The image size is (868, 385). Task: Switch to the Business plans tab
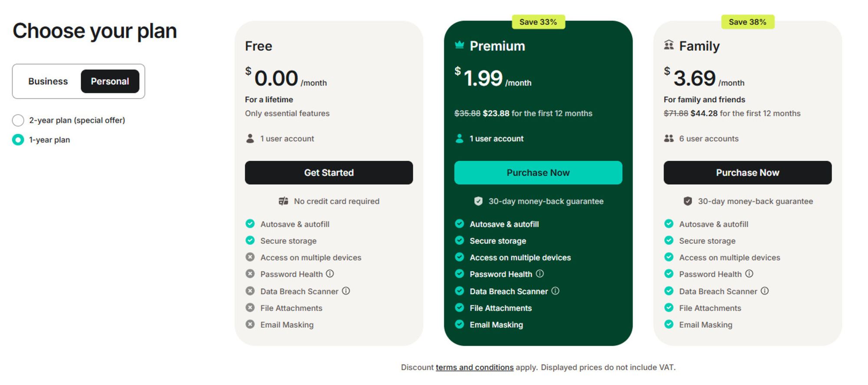[48, 81]
